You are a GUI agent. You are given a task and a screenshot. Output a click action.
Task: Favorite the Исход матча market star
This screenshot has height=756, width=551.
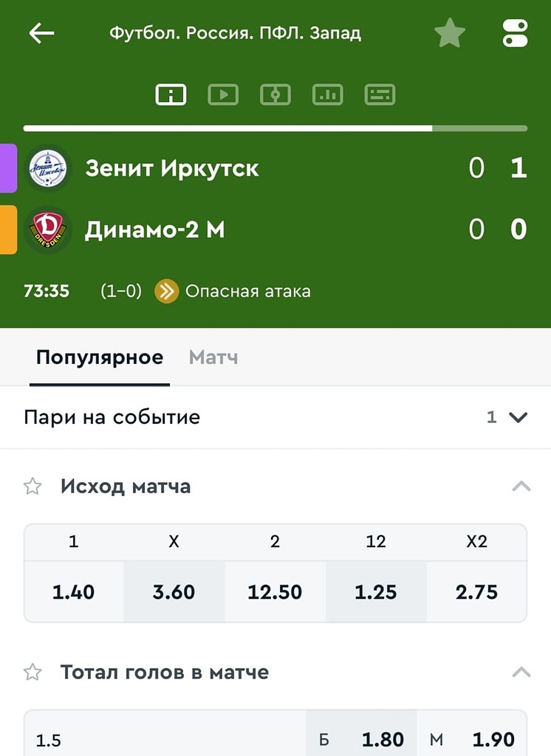click(x=32, y=486)
